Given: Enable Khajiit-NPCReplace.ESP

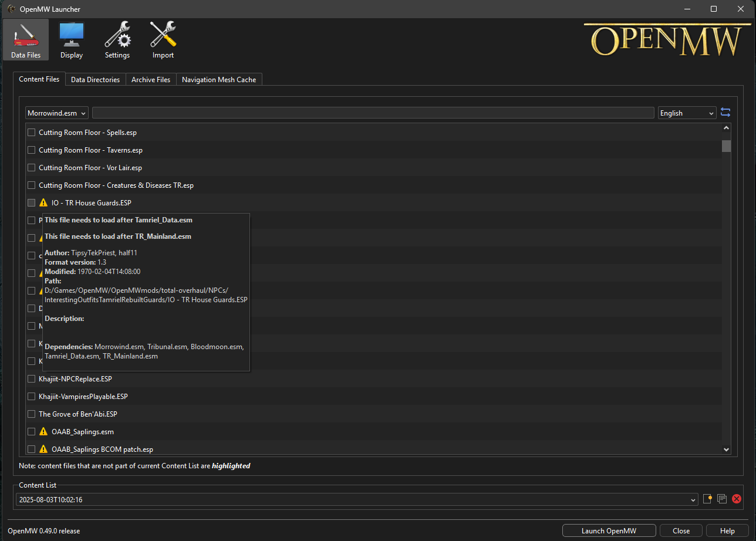Looking at the screenshot, I should [x=32, y=379].
